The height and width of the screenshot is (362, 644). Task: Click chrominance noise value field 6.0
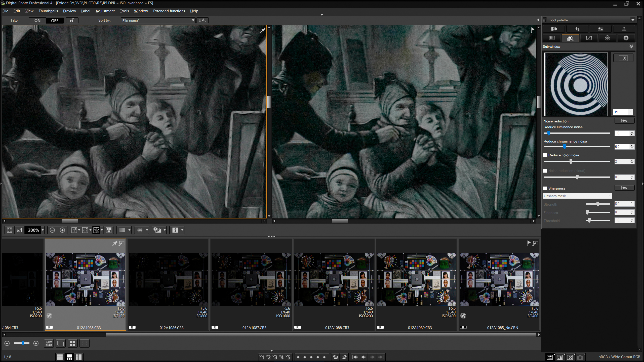(622, 147)
